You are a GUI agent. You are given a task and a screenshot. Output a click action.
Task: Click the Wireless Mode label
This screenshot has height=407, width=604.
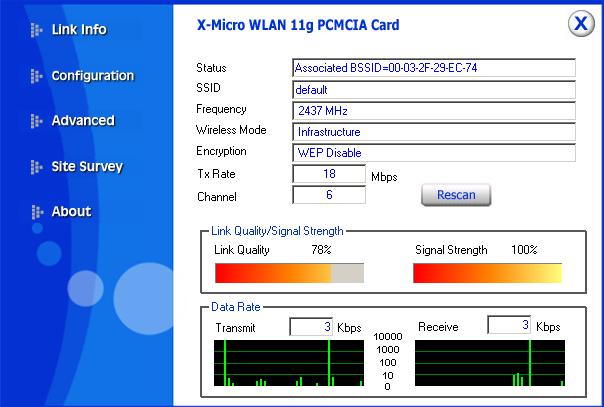231,130
